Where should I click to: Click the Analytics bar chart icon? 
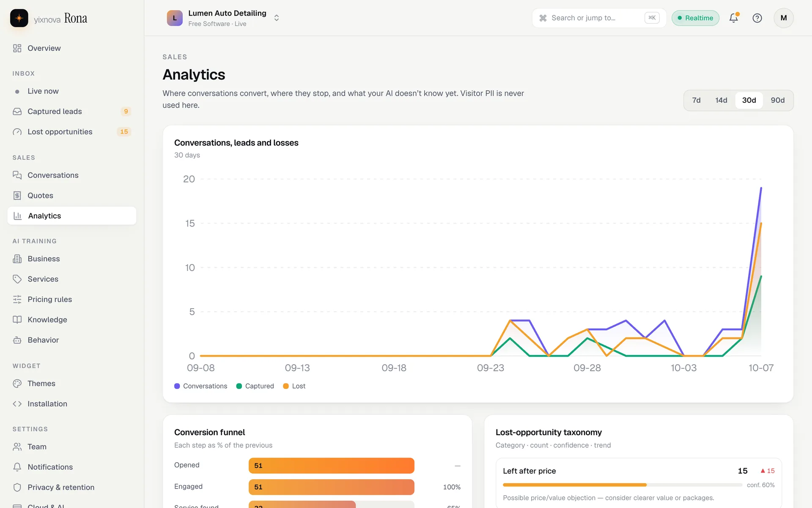pyautogui.click(x=17, y=216)
